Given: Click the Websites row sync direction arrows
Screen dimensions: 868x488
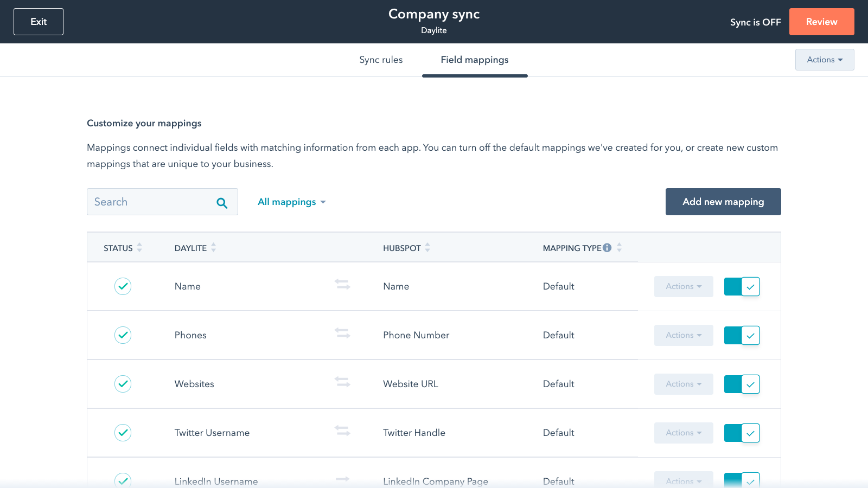Looking at the screenshot, I should [x=342, y=382].
